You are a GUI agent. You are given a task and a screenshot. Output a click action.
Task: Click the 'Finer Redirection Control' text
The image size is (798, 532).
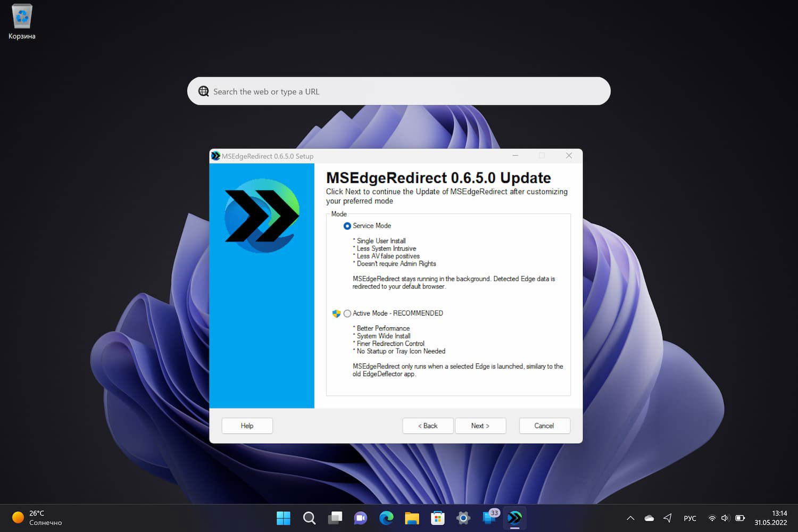[391, 344]
